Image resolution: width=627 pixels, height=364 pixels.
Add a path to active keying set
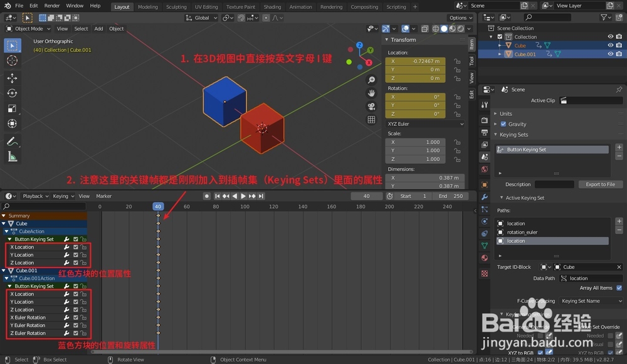click(619, 221)
